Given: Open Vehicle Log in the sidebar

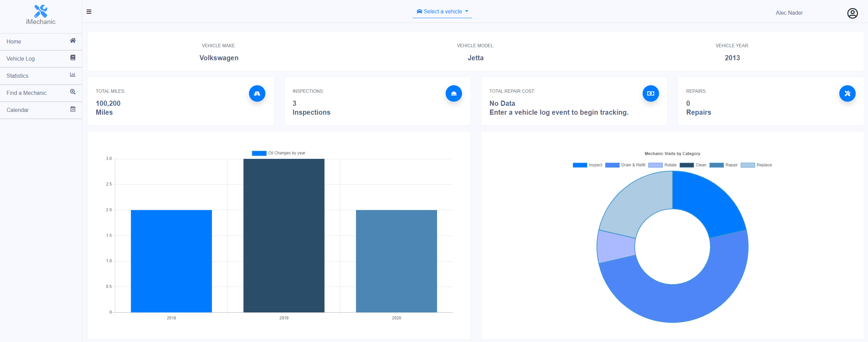Looking at the screenshot, I should point(41,59).
